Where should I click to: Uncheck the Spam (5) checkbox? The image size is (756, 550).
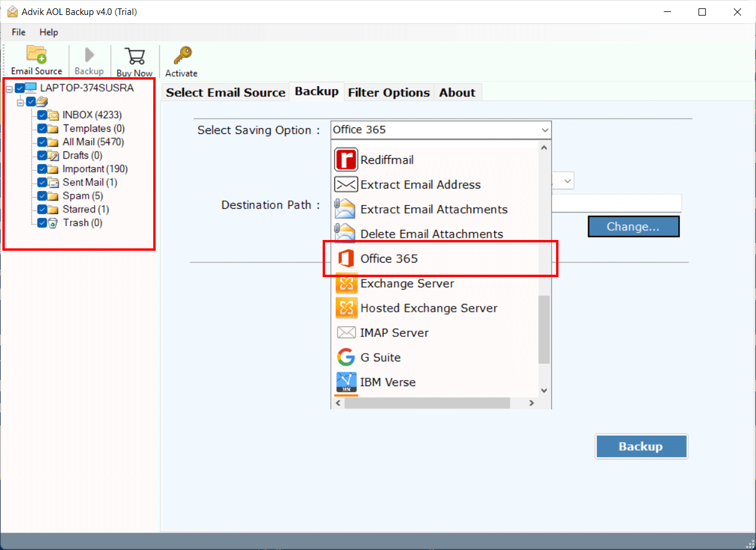click(x=42, y=196)
